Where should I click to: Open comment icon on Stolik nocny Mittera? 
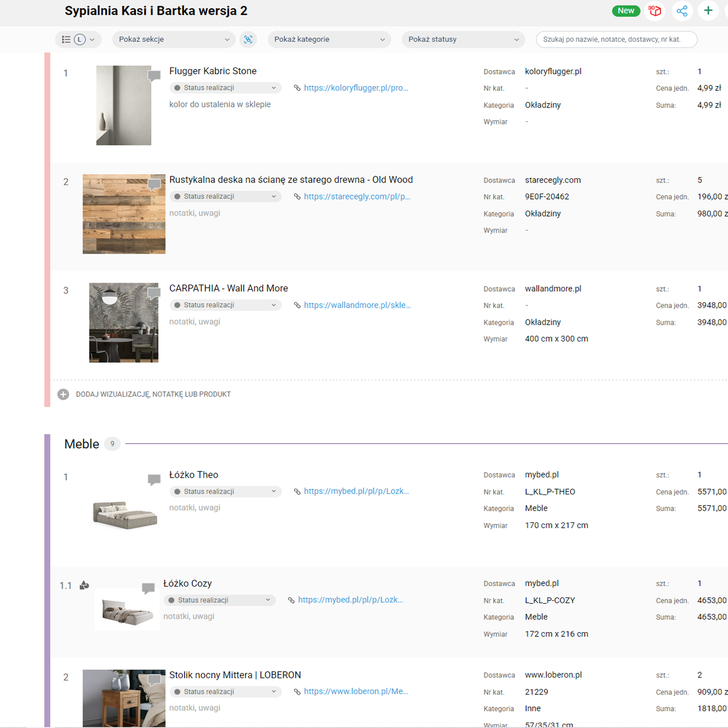coord(154,680)
